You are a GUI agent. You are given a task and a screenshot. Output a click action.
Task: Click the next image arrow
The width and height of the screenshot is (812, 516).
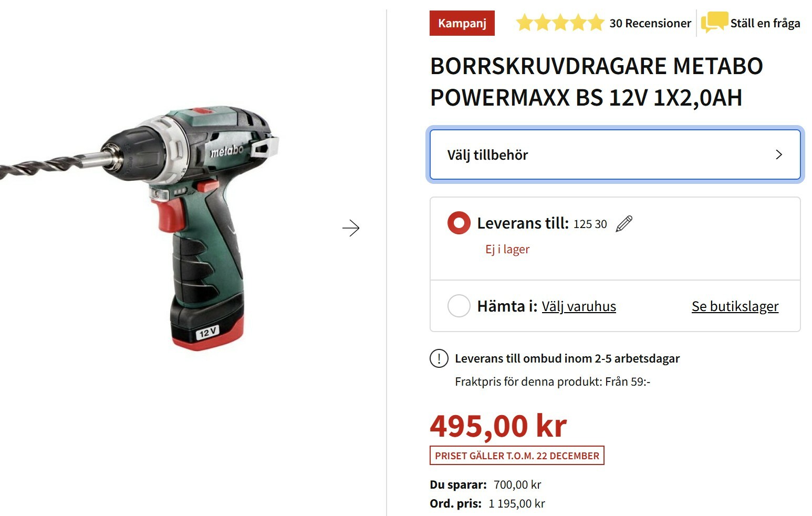point(351,228)
